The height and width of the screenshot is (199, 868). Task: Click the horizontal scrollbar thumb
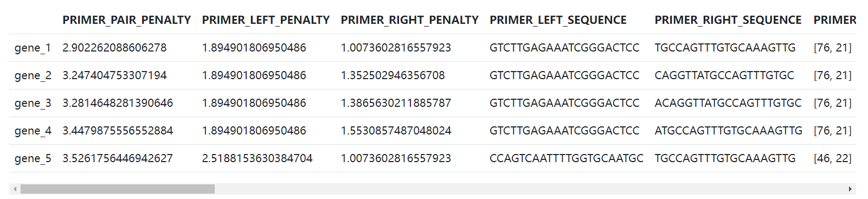[117, 189]
